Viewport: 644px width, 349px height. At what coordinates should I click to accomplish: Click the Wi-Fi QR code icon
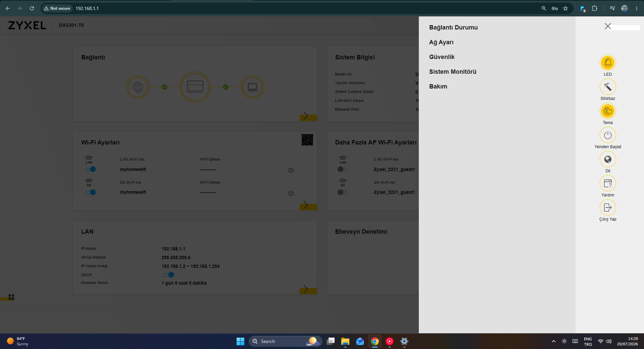307,140
